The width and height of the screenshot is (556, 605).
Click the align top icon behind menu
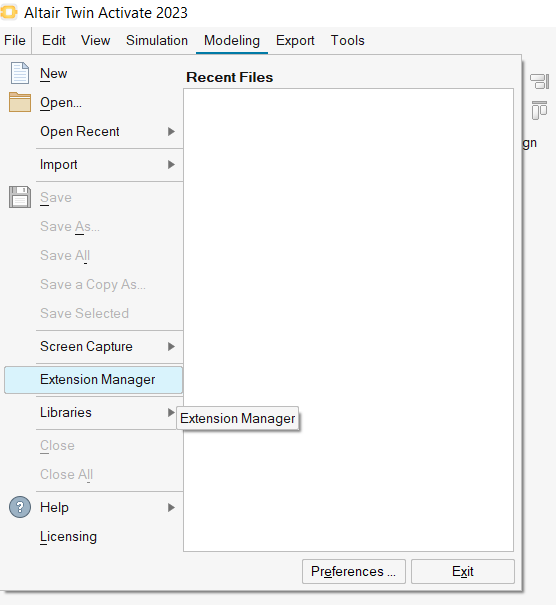point(539,110)
